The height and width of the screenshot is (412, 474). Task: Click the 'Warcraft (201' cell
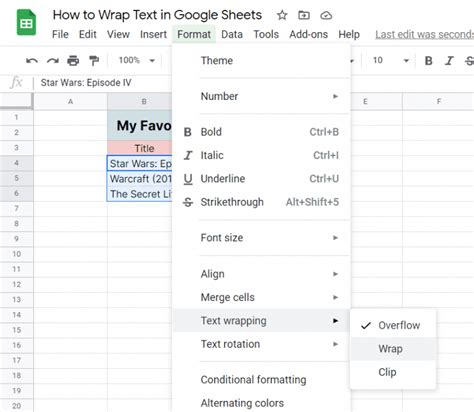(140, 179)
